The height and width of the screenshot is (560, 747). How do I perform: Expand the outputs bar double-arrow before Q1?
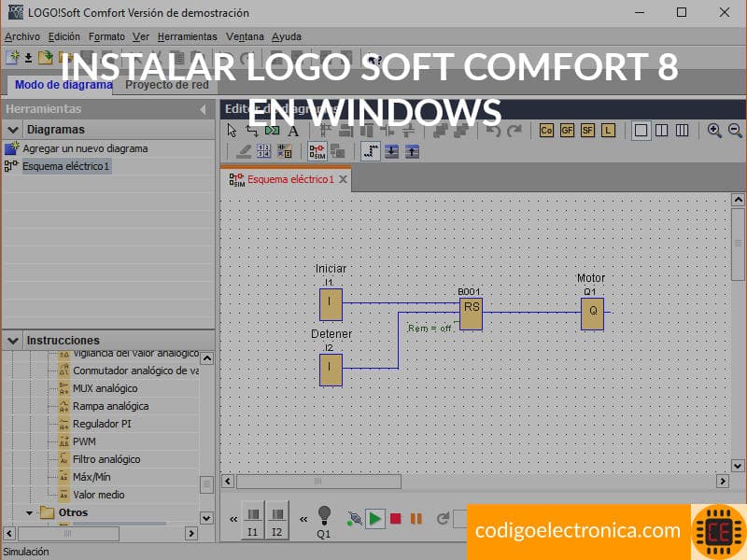point(303,520)
